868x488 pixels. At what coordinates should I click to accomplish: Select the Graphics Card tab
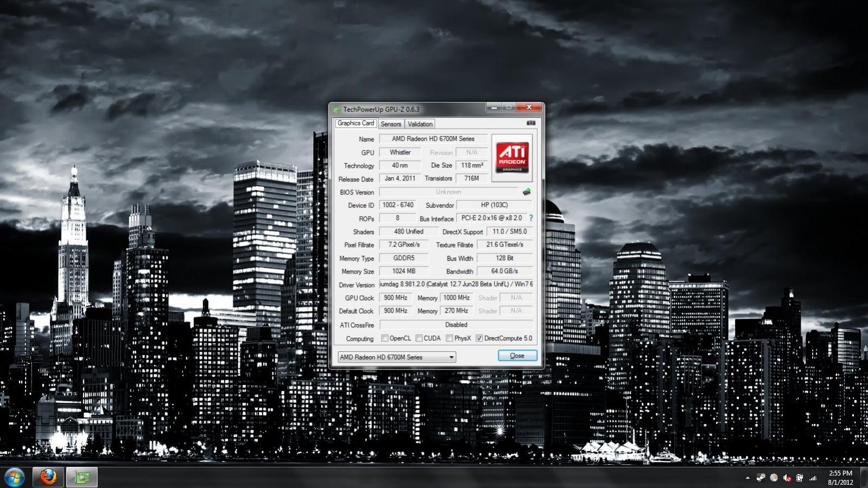click(356, 123)
